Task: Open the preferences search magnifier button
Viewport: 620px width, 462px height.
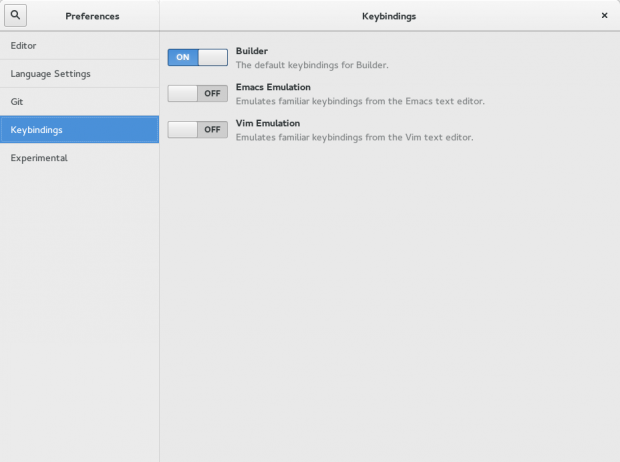Action: [x=17, y=16]
